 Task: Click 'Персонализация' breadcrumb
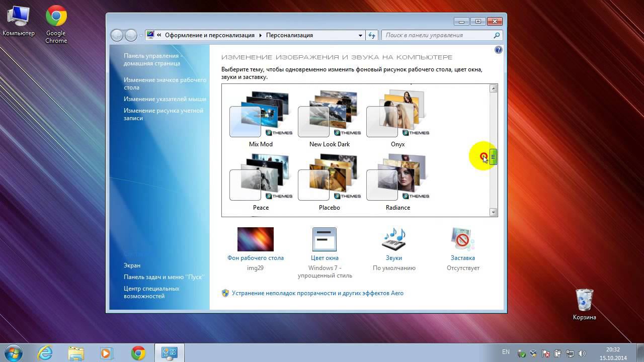click(x=289, y=35)
